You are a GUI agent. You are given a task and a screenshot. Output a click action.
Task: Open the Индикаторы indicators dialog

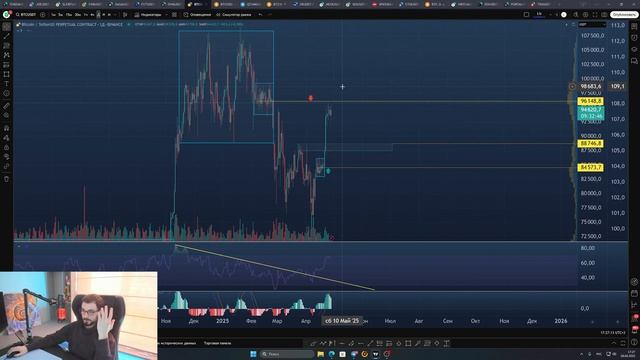click(148, 15)
